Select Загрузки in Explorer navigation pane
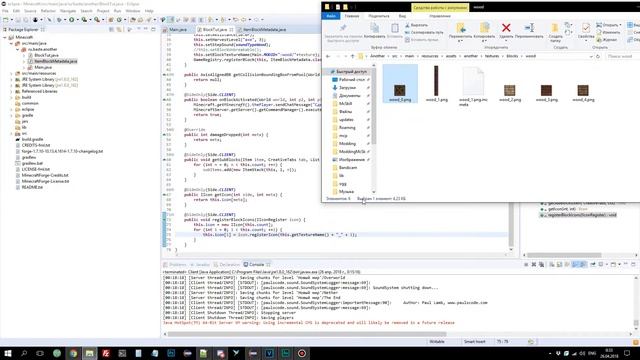Image resolution: width=640 pixels, height=360 pixels. [x=347, y=88]
